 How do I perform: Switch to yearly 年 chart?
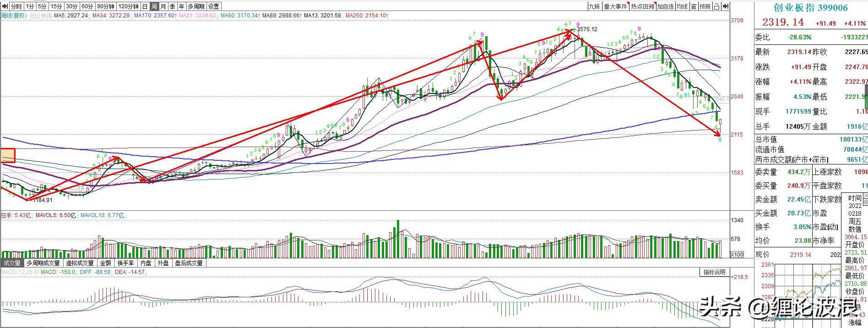[x=182, y=6]
